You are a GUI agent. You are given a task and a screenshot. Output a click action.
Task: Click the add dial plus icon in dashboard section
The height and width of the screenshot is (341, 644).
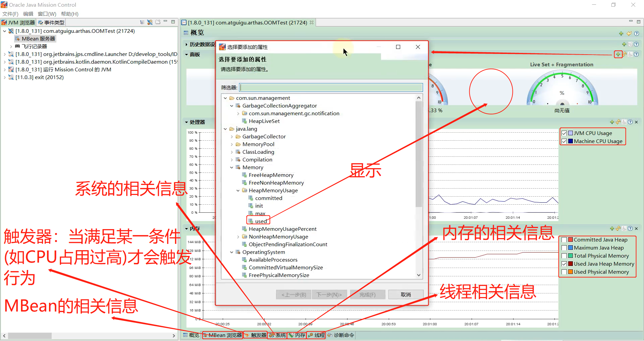pyautogui.click(x=618, y=54)
